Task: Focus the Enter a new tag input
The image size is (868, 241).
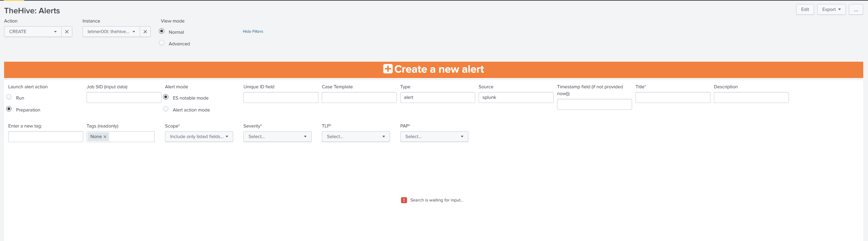Action: tap(46, 137)
